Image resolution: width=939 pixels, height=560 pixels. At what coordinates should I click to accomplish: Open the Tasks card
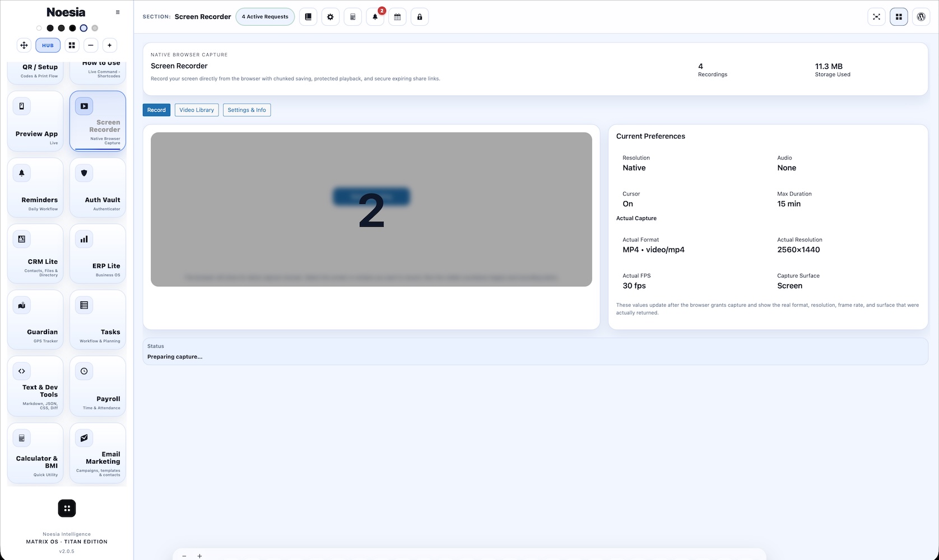[97, 320]
